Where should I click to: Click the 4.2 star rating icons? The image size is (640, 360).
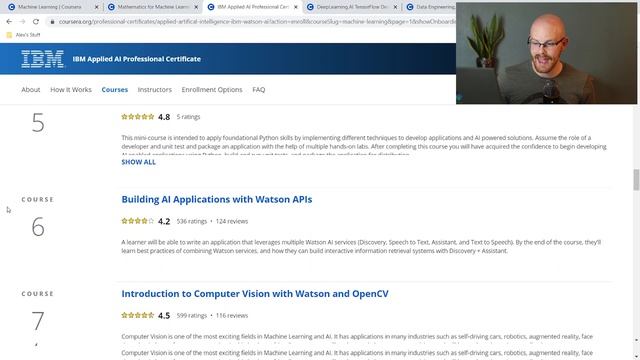coord(138,221)
